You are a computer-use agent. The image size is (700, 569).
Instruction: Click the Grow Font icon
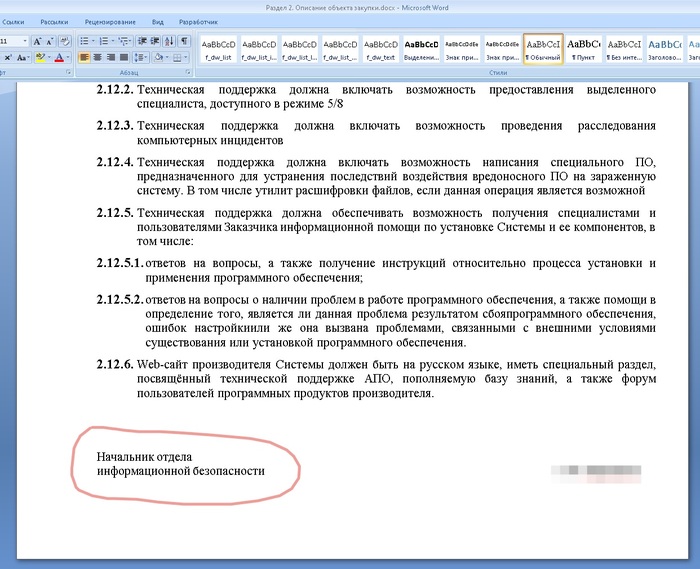(38, 41)
